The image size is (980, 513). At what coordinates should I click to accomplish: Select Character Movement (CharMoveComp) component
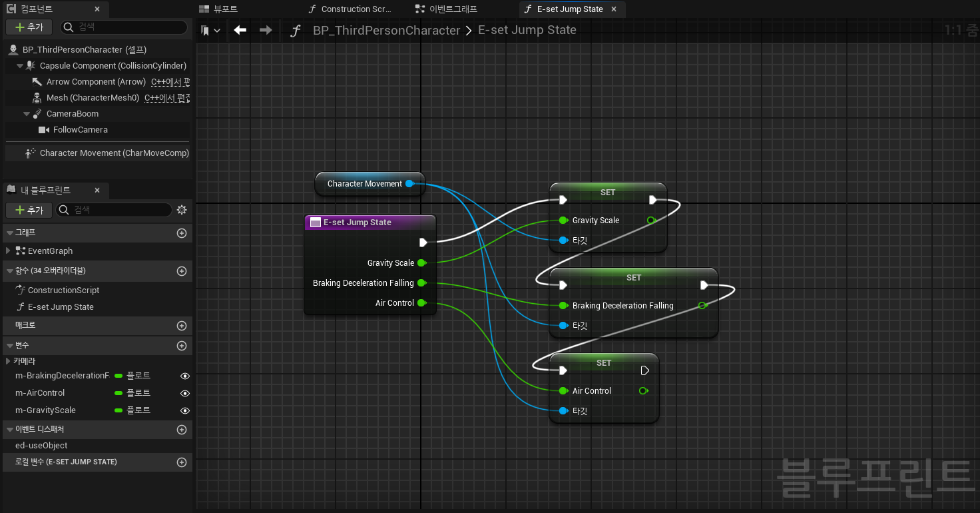click(x=97, y=153)
